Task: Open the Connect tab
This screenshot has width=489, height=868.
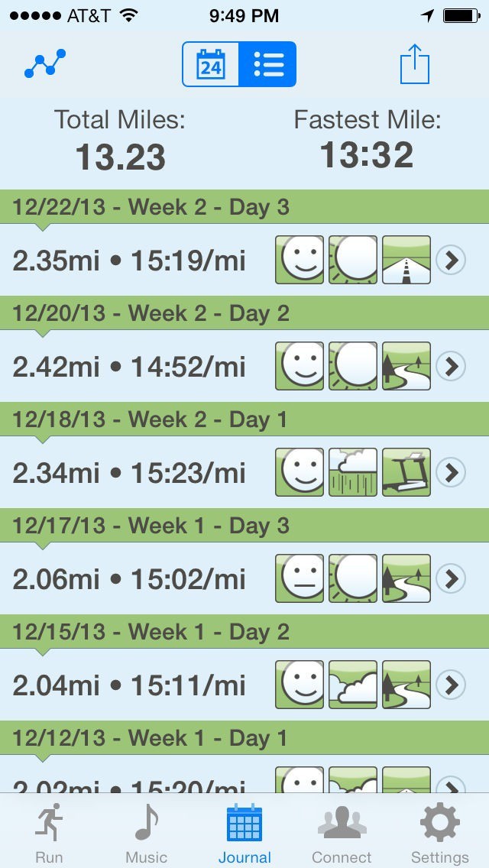Action: [342, 833]
